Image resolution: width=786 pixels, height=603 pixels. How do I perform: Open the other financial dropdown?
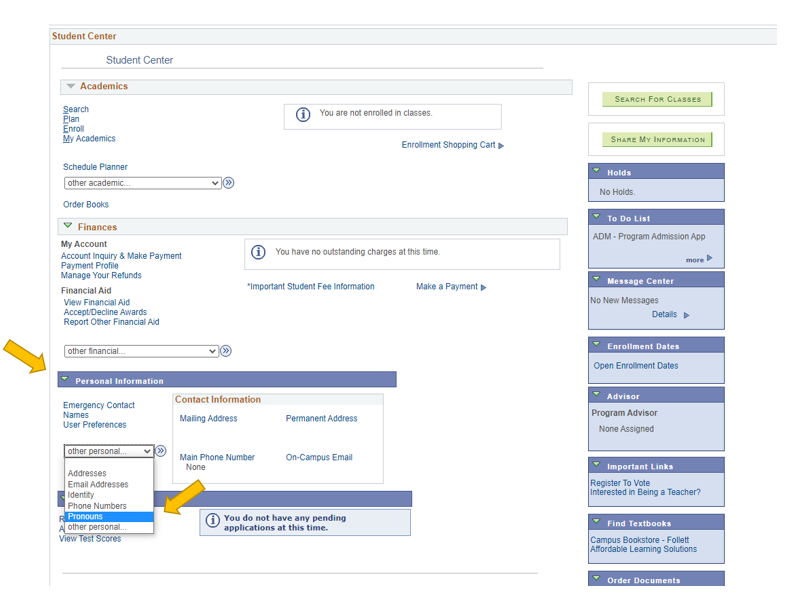(x=141, y=351)
